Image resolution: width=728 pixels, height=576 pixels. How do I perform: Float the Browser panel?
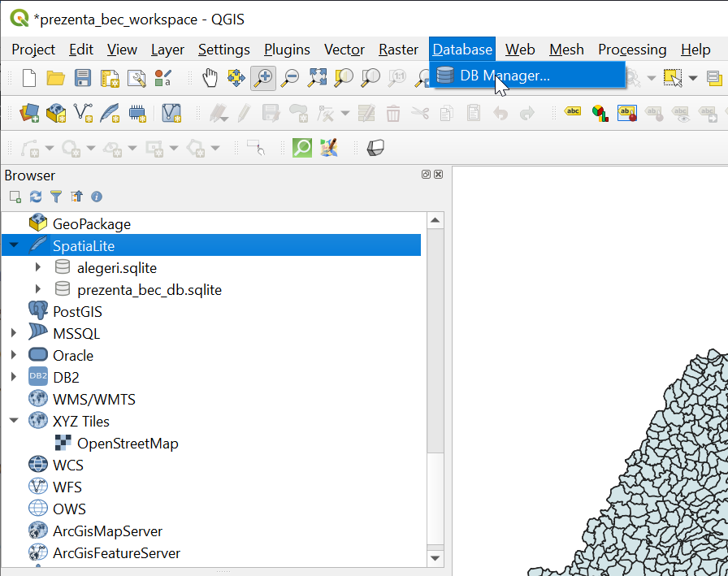[x=426, y=175]
